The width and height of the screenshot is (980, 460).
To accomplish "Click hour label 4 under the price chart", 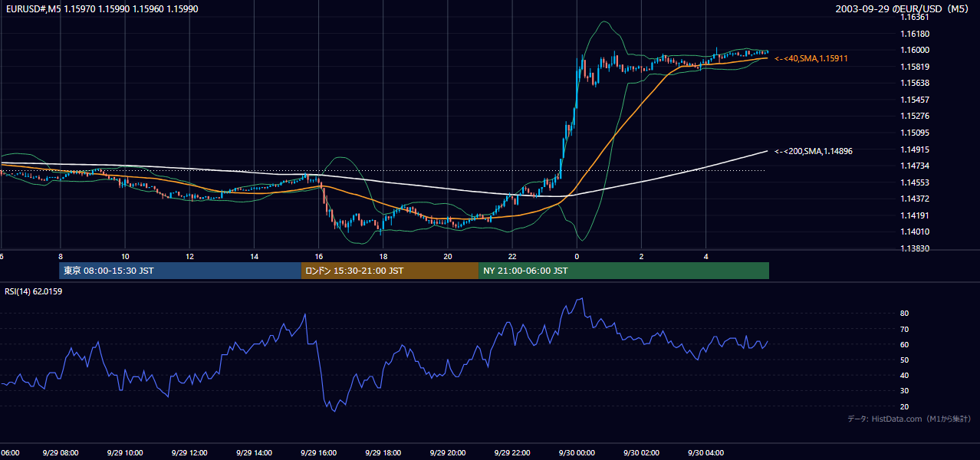I will tap(705, 256).
